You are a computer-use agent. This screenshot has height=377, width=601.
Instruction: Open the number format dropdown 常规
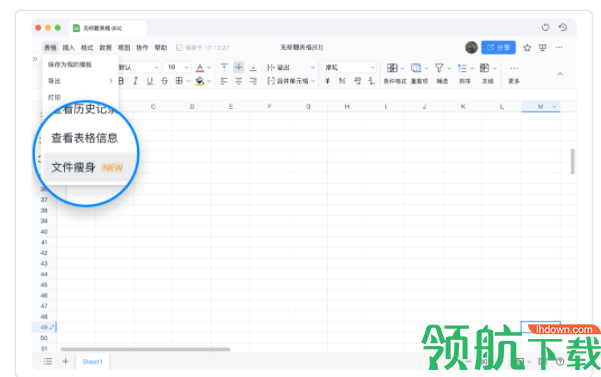tap(349, 67)
